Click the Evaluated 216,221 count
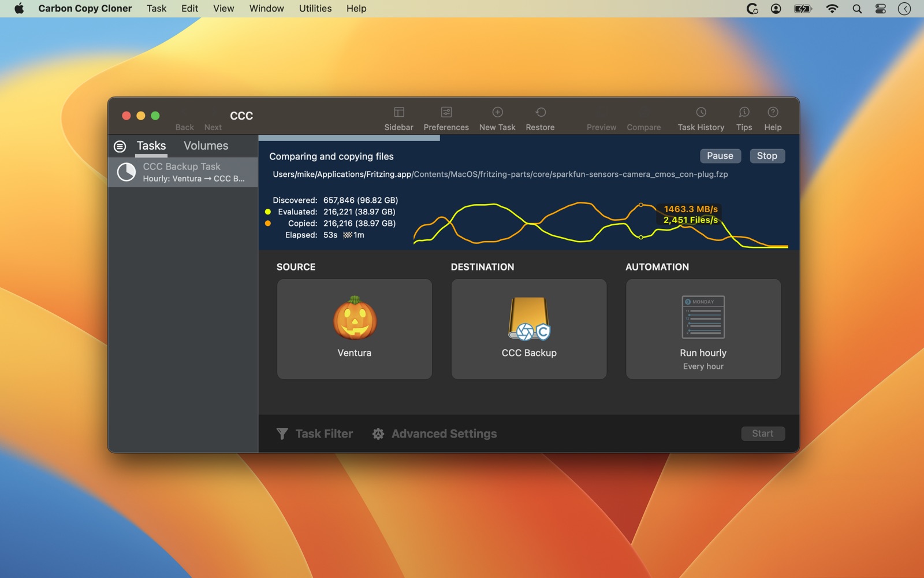The image size is (924, 578). point(359,212)
